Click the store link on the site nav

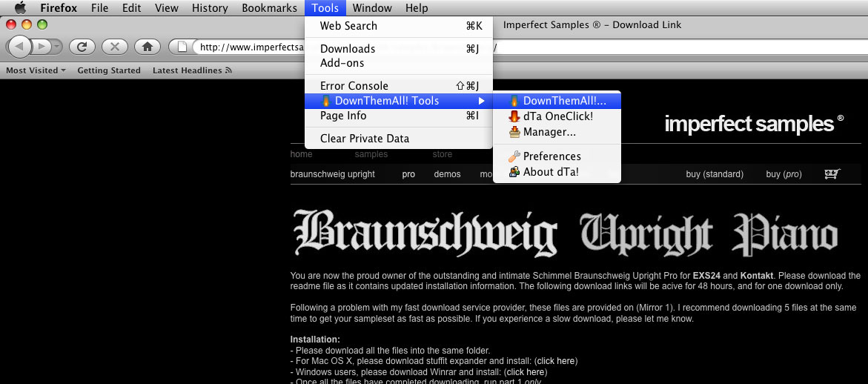tap(442, 153)
